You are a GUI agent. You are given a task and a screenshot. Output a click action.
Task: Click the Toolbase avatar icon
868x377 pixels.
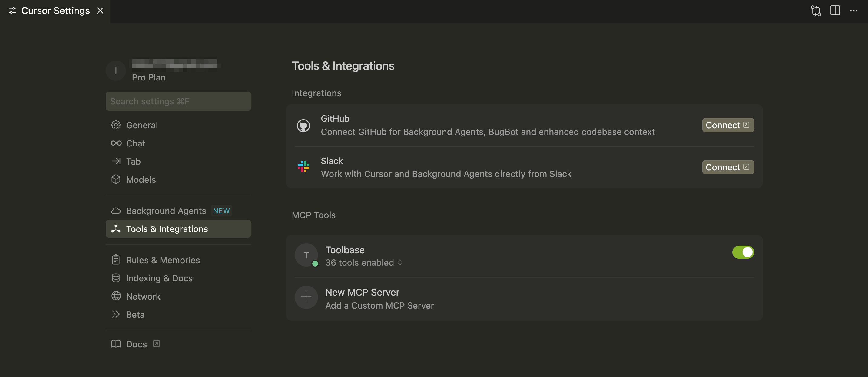(x=306, y=255)
